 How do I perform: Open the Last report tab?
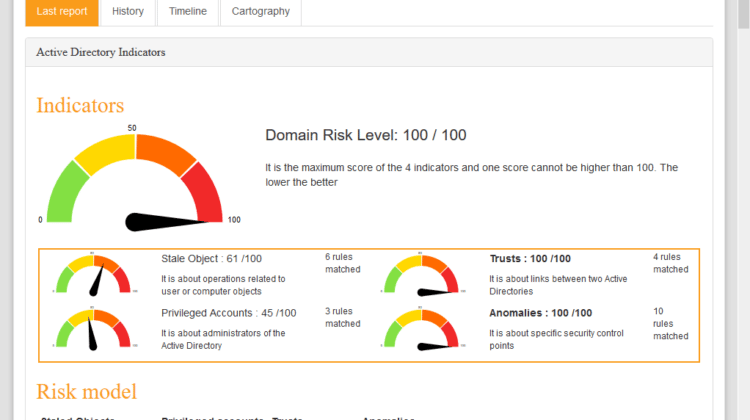(x=62, y=12)
